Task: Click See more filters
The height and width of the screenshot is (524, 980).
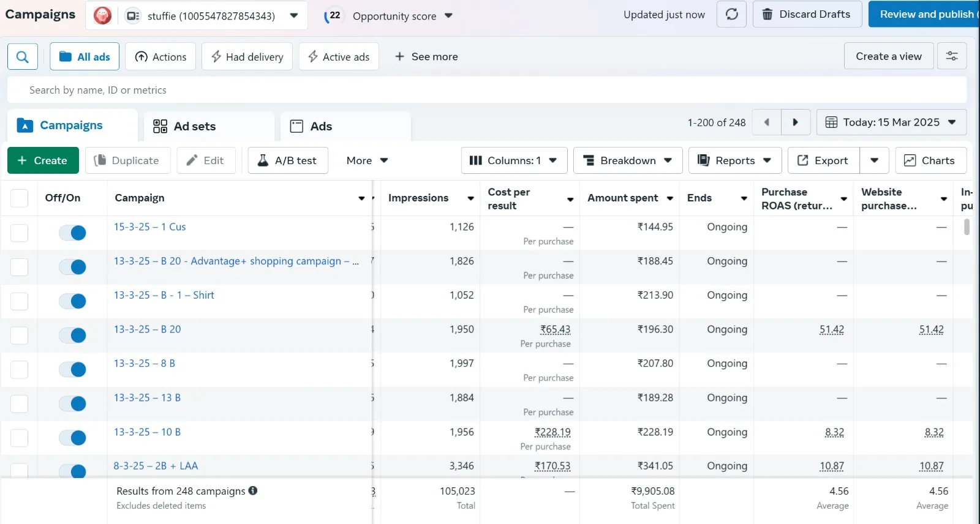Action: pos(426,56)
